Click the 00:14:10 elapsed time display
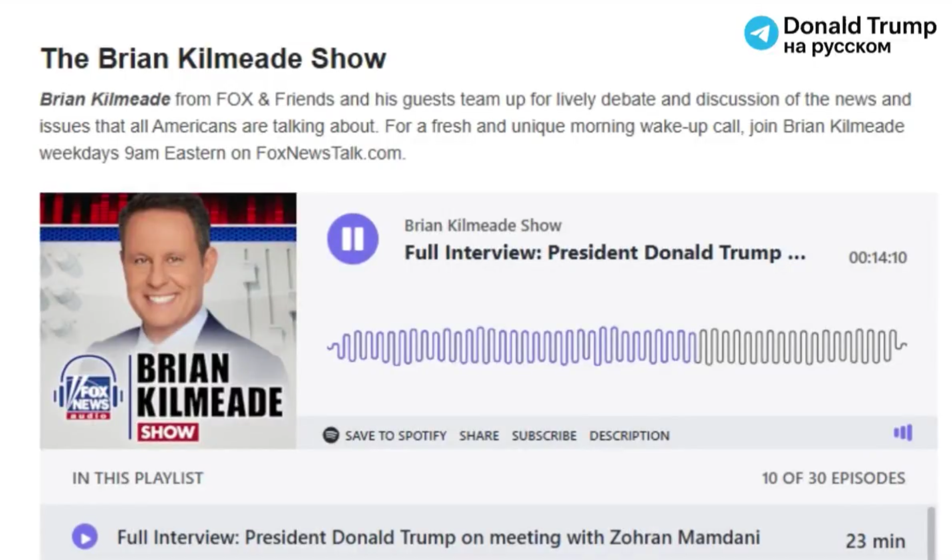Viewport: 952px width, 560px height. pos(878,257)
